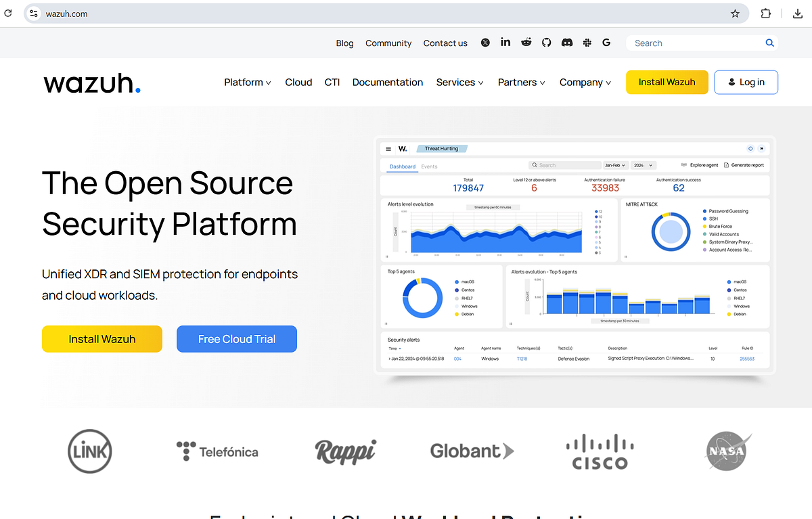Open Wazuh's X (Twitter) profile icon
The width and height of the screenshot is (812, 519).
485,42
